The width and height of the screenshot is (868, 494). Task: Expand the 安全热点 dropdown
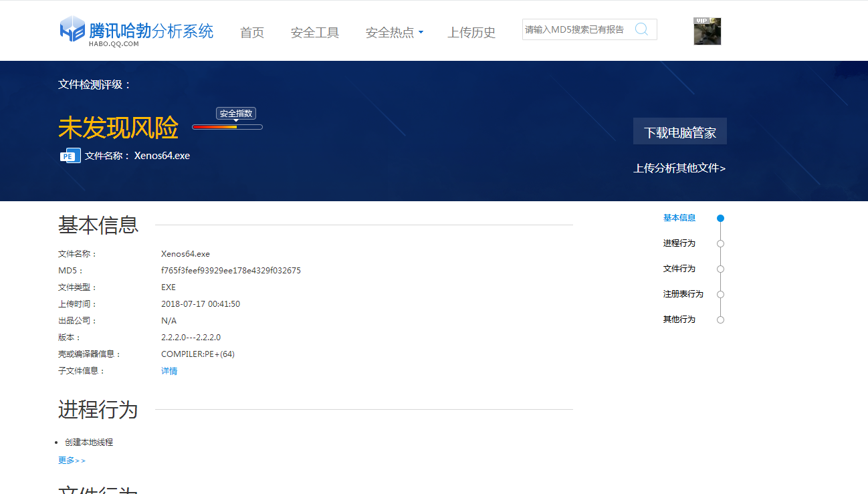[395, 32]
